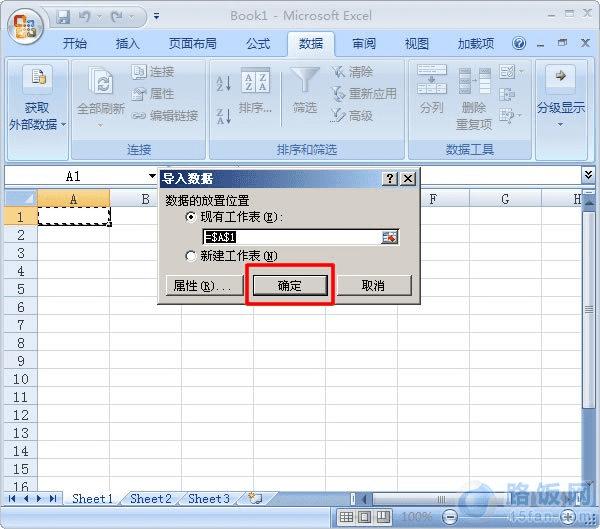
Task: Open data validation dropdown icon
Action: [511, 72]
